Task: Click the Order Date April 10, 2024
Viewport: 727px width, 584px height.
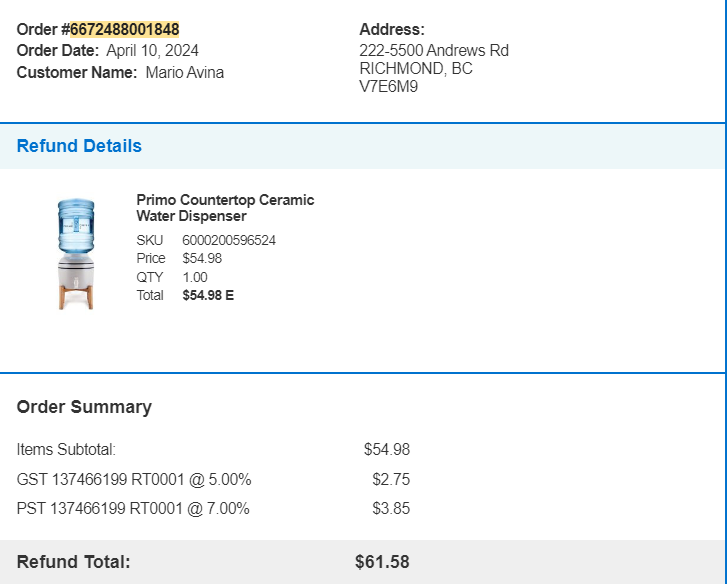Action: point(153,51)
